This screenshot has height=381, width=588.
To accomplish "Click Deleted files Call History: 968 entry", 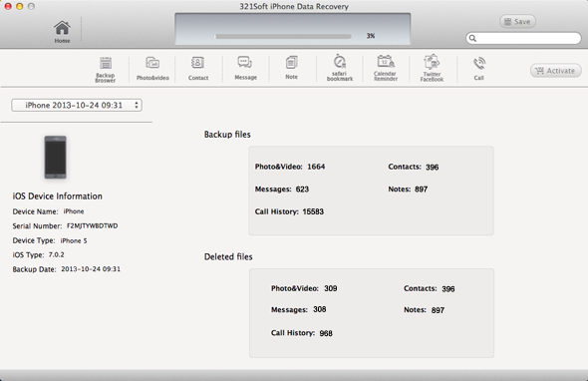I will click(x=302, y=333).
